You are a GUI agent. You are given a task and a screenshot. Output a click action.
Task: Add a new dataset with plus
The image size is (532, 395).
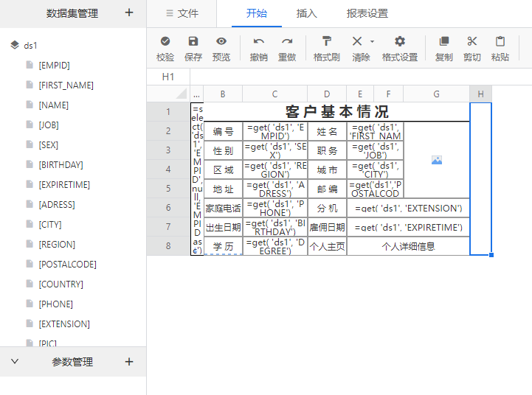coord(129,13)
